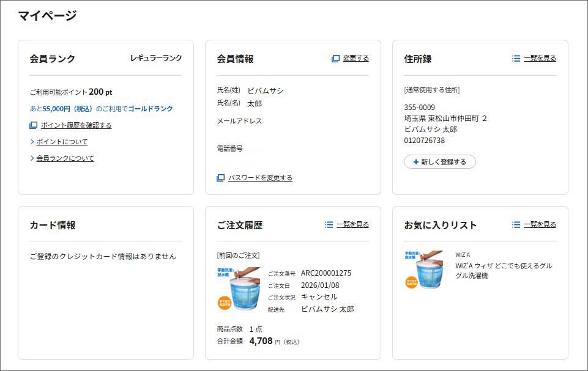Click 変更する in the 会員情報 card
Image resolution: width=588 pixels, height=371 pixels.
[354, 58]
